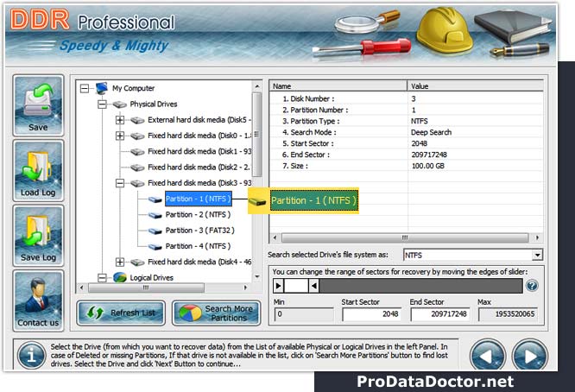
Task: Collapse the My Computer tree node
Action: coord(85,88)
